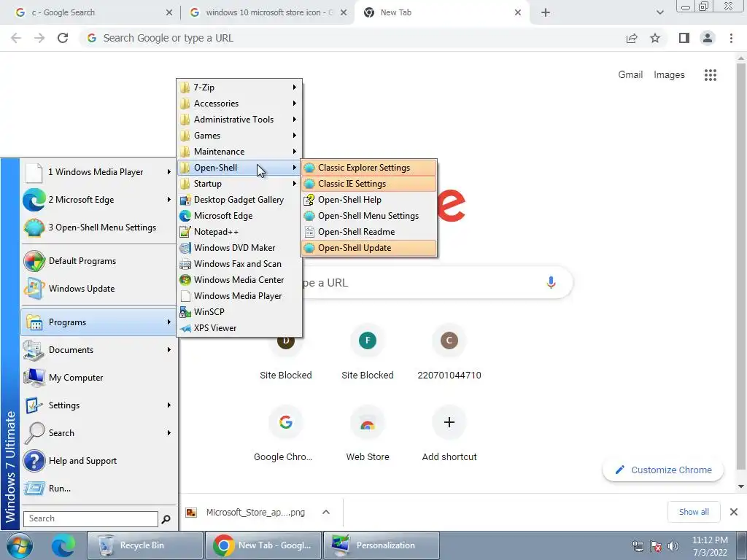
Task: Open Classic IE Settings shell icon
Action: tap(309, 184)
